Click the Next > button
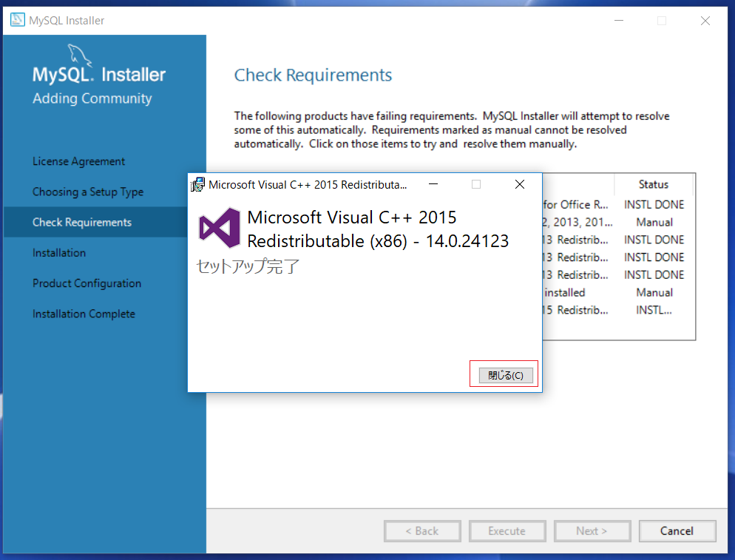The width and height of the screenshot is (735, 560). (592, 531)
